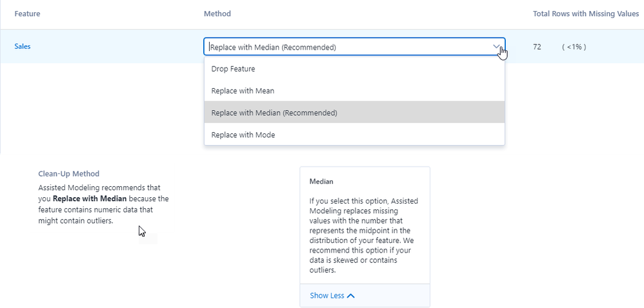Click the Show Less link text

pos(327,296)
